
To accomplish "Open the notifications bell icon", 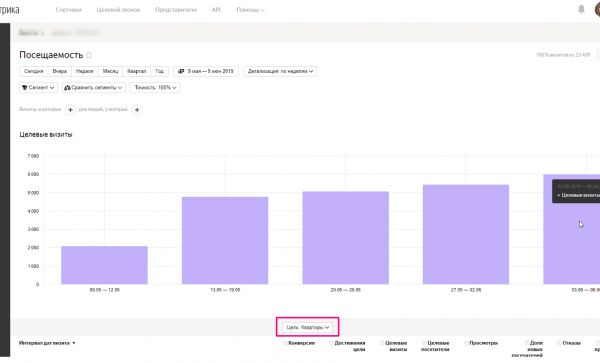I will tap(581, 9).
